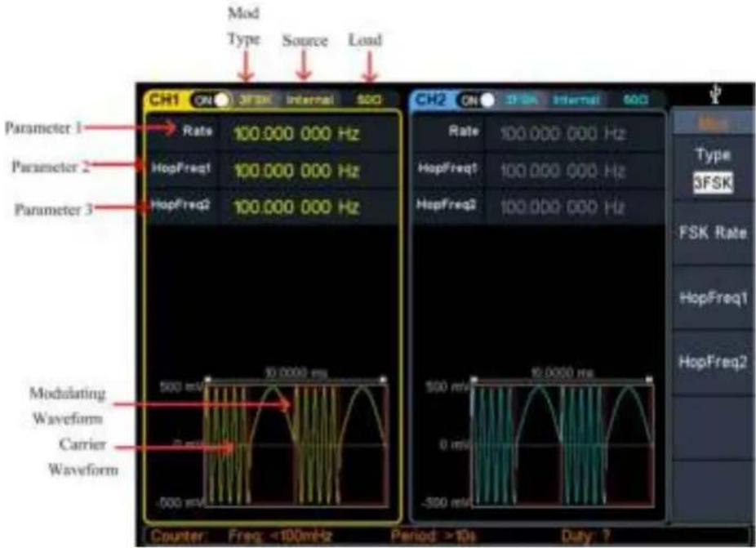Screen dimensions: 756x548
Task: Click the CH1 waveform preview graph
Action: (296, 445)
